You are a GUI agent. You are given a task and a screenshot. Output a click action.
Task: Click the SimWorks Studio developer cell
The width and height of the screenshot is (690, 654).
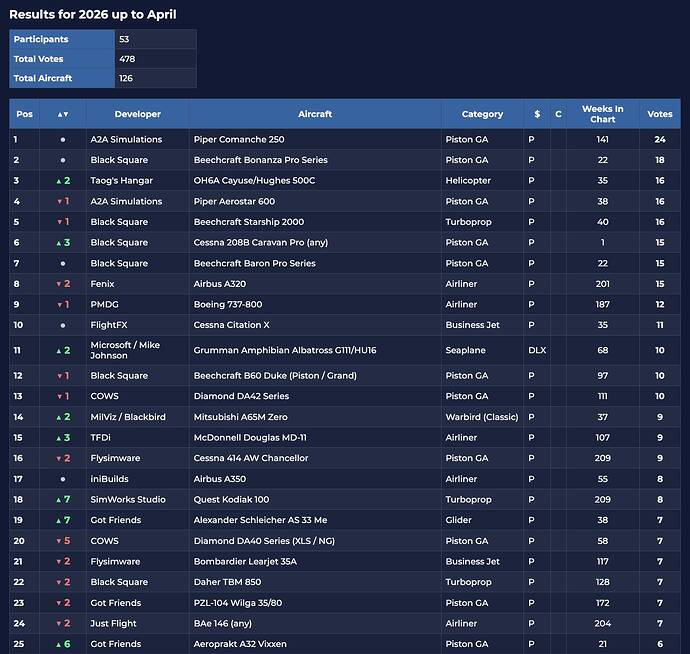(137, 500)
